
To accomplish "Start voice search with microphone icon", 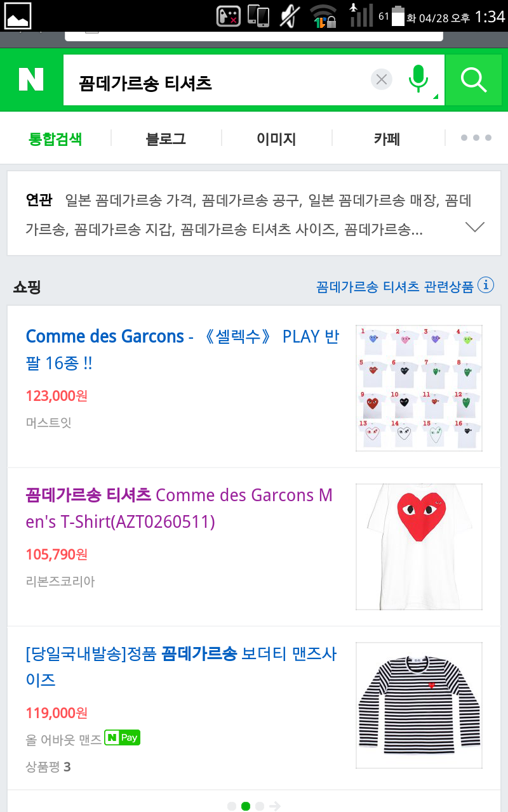I will point(418,80).
